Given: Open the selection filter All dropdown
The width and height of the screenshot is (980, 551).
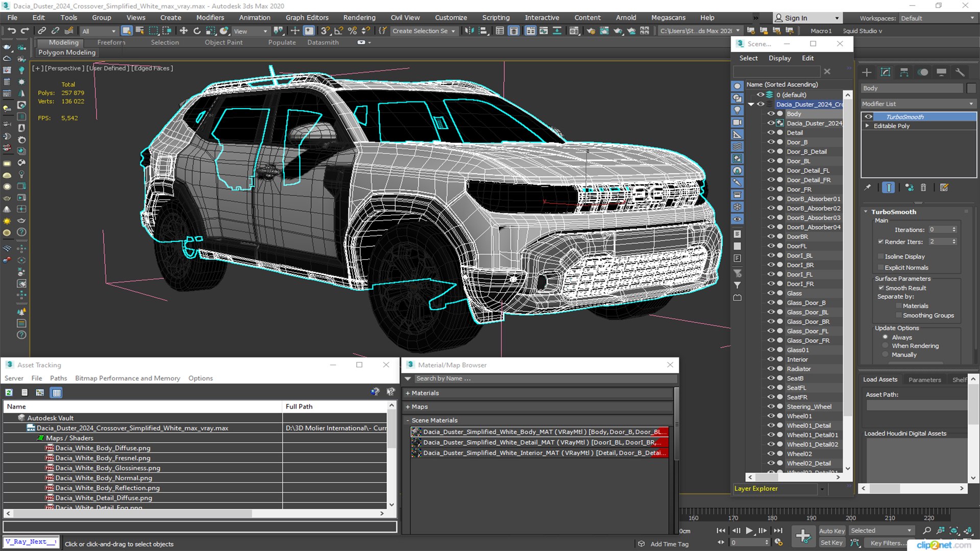Looking at the screenshot, I should (99, 31).
